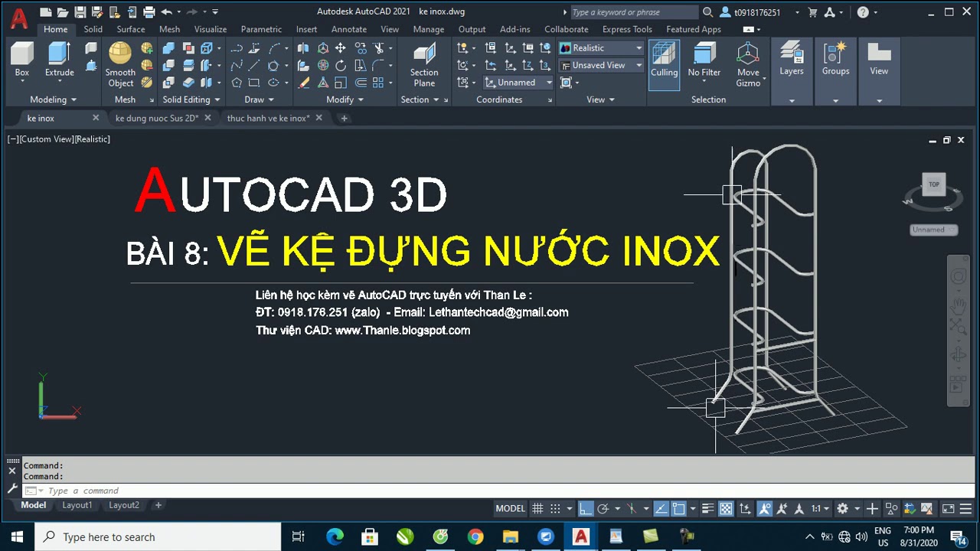This screenshot has height=551, width=980.
Task: Expand the Modeling panel
Action: (53, 99)
